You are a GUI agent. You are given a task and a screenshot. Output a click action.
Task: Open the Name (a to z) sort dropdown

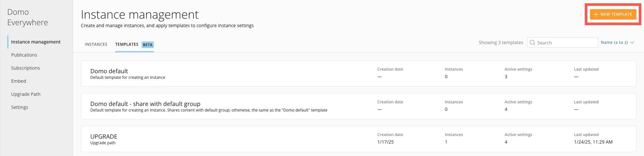(617, 43)
